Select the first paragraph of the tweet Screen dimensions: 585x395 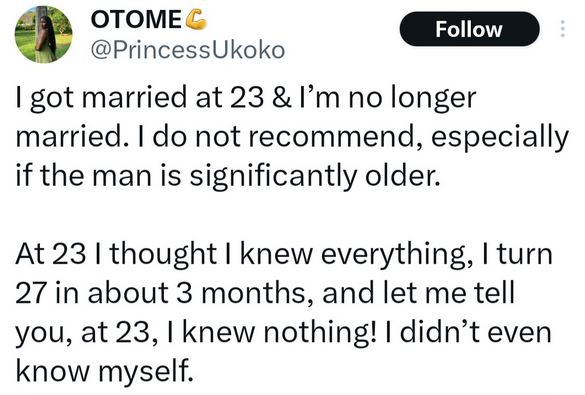pos(292,137)
